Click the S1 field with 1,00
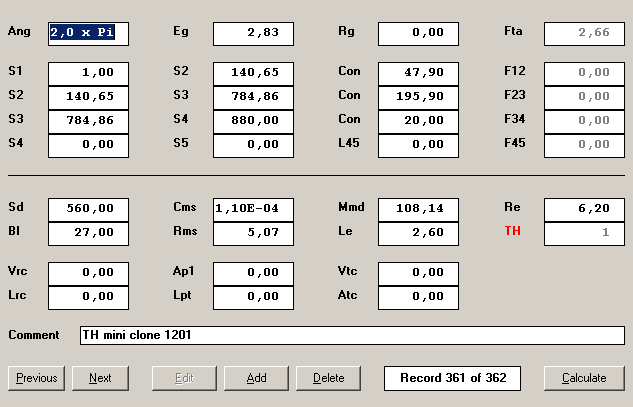Screen dimensions: 633x407 pyautogui.click(x=88, y=73)
